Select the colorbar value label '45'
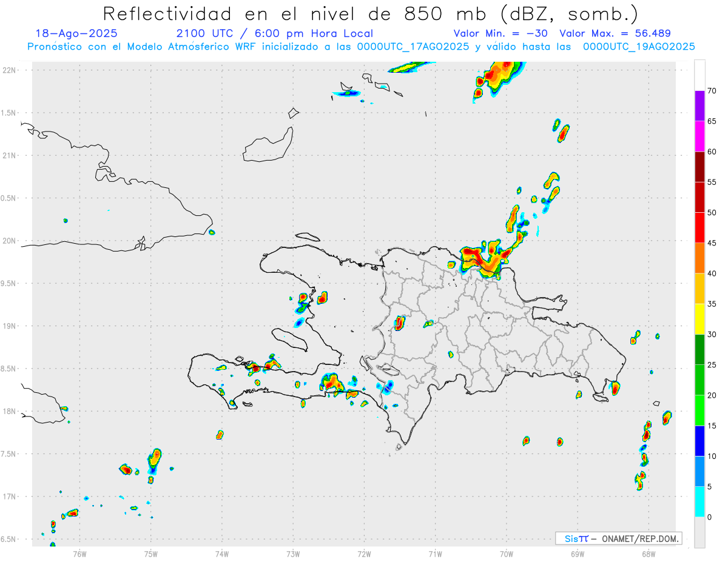This screenshot has width=728, height=562. coord(712,243)
